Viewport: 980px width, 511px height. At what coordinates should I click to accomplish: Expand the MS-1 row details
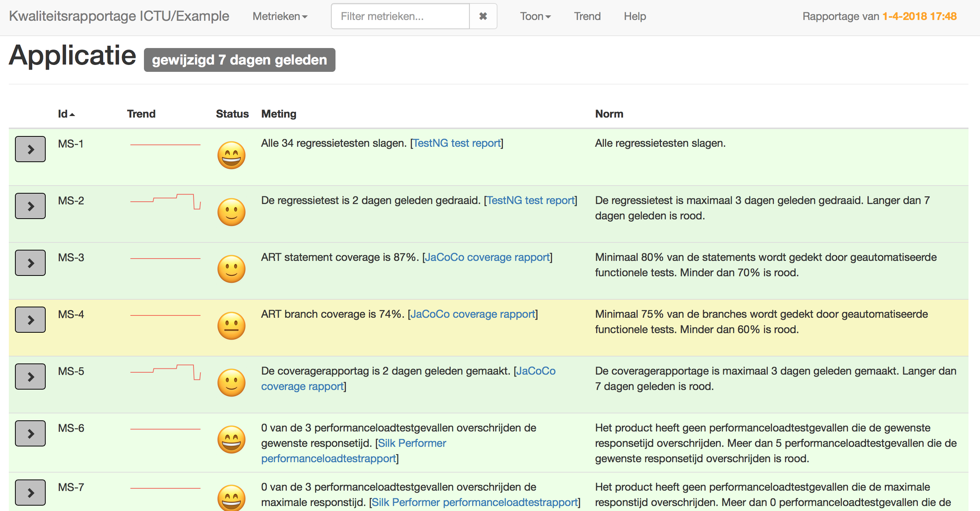[x=30, y=149]
